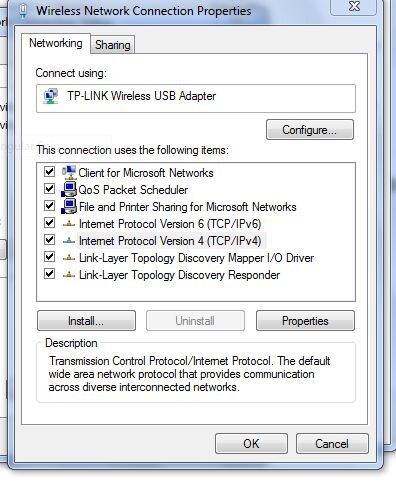Click the TCP/IPv6 protocol icon
The height and width of the screenshot is (485, 396).
(69, 224)
